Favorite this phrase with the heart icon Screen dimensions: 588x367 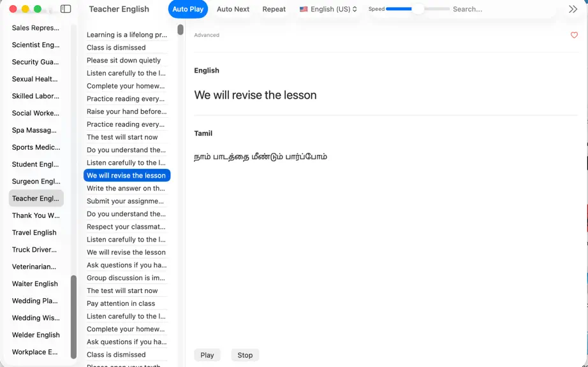[574, 35]
